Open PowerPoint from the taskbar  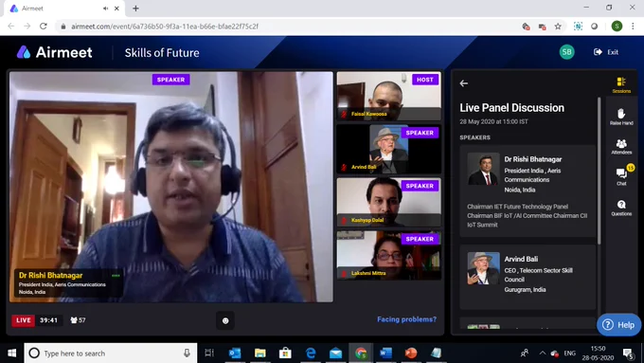(x=411, y=354)
